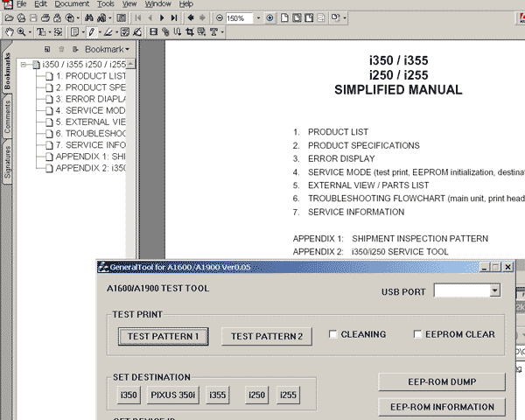The image size is (525, 420).
Task: Select the Text Select tool
Action: pyautogui.click(x=41, y=32)
